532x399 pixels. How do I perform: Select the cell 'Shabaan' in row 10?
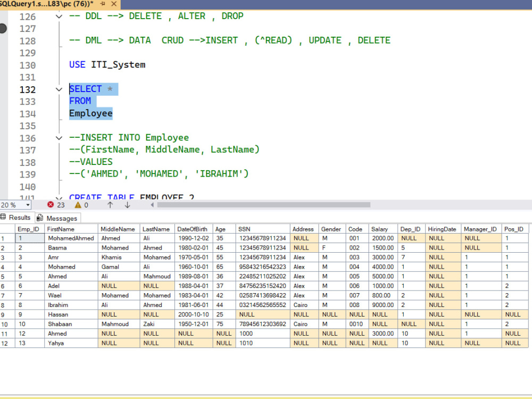click(71, 323)
